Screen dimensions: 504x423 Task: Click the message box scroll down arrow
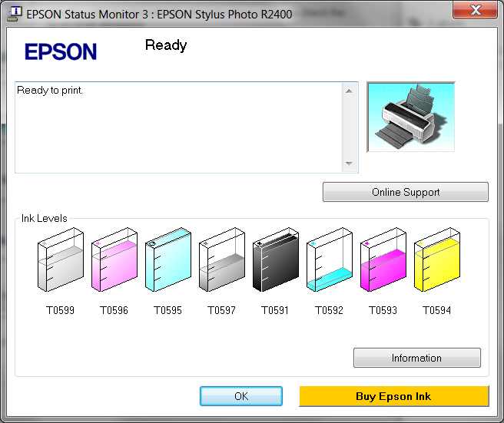click(349, 164)
